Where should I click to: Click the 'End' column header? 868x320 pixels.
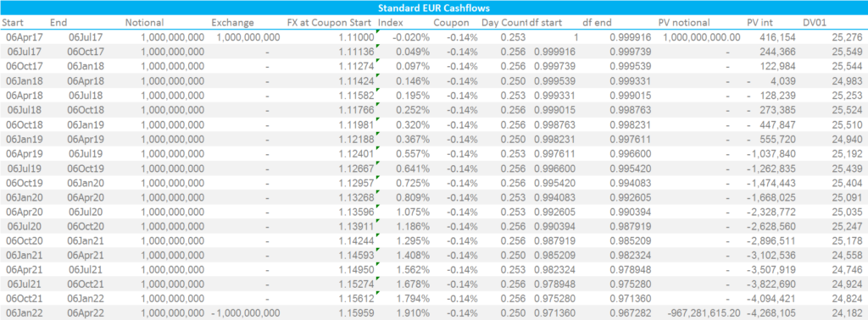click(x=58, y=23)
